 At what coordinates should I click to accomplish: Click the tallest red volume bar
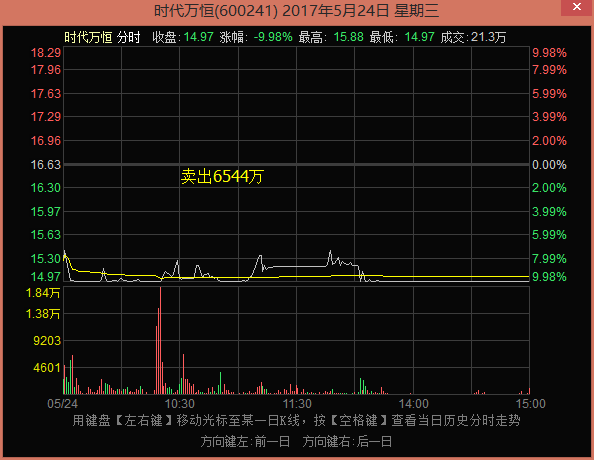coord(160,340)
